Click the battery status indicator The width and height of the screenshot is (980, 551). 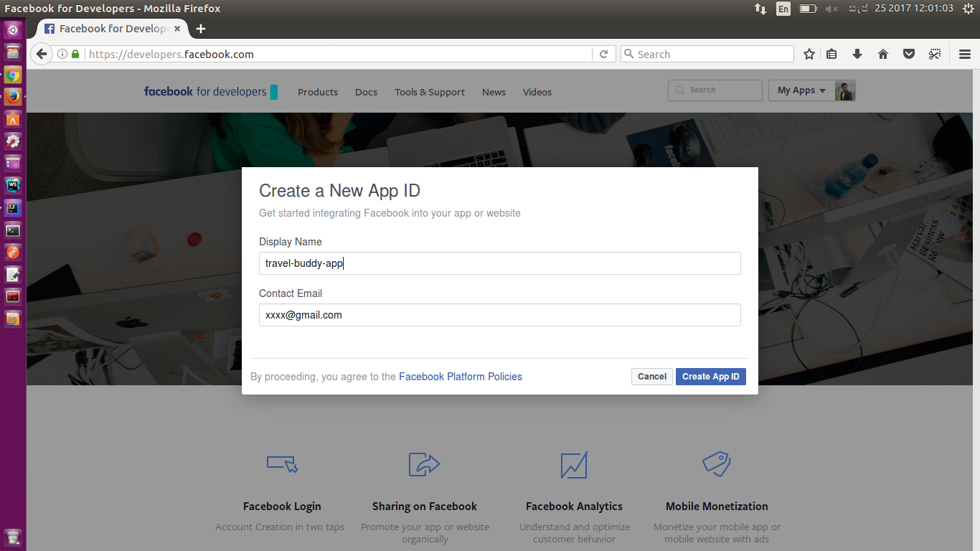pyautogui.click(x=809, y=9)
